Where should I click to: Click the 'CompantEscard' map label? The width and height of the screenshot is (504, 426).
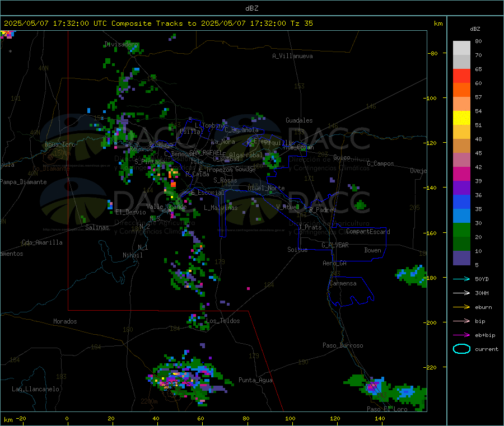pos(368,231)
